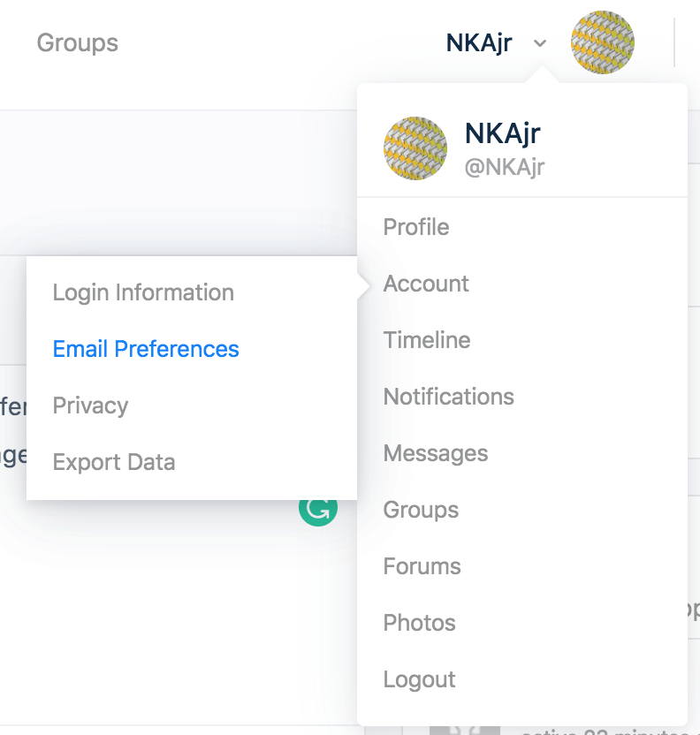Go to Timeline in user menu
Screen dimensions: 700x735
coord(427,340)
